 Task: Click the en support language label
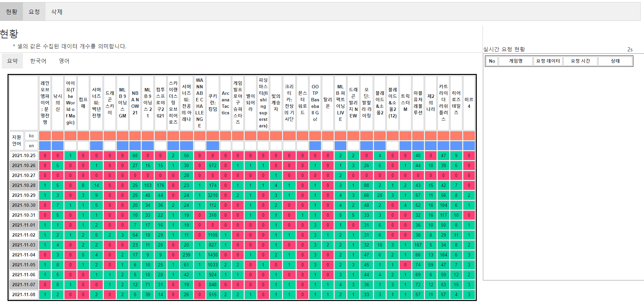click(x=31, y=146)
